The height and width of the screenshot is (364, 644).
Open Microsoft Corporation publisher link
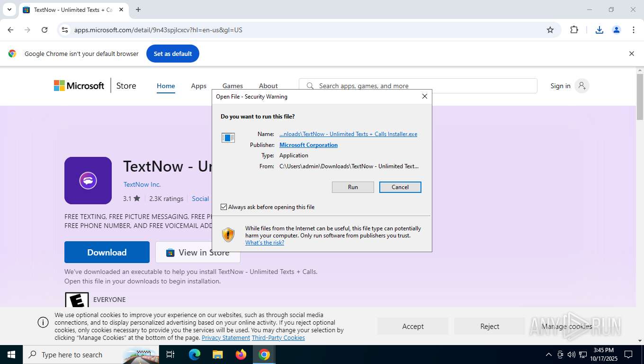coord(308,145)
